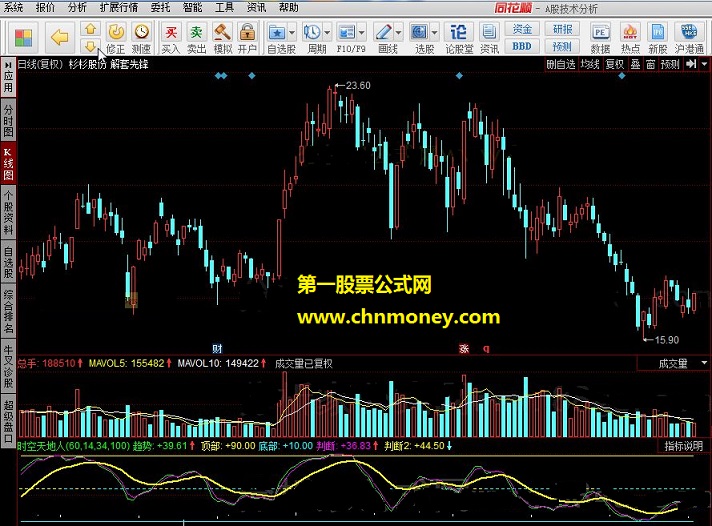This screenshot has height=526, width=712.
Task: Switch to the 分时图 sidebar tab
Action: point(8,120)
